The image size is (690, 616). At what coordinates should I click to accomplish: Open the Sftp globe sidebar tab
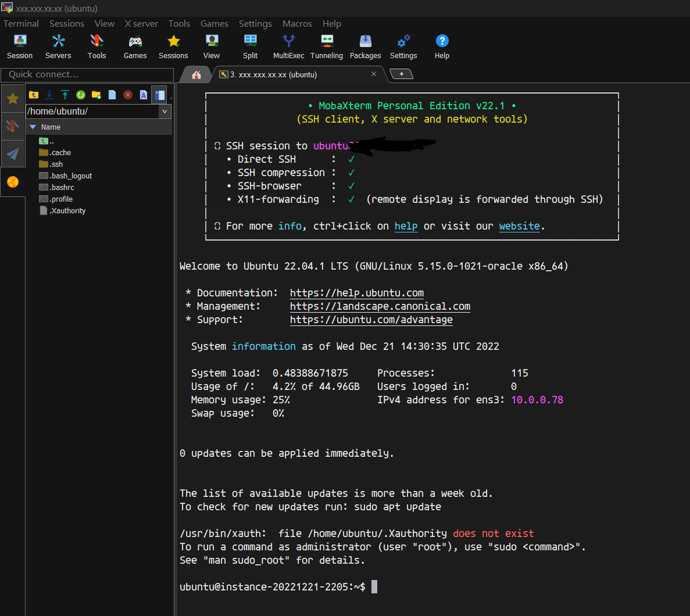click(12, 182)
